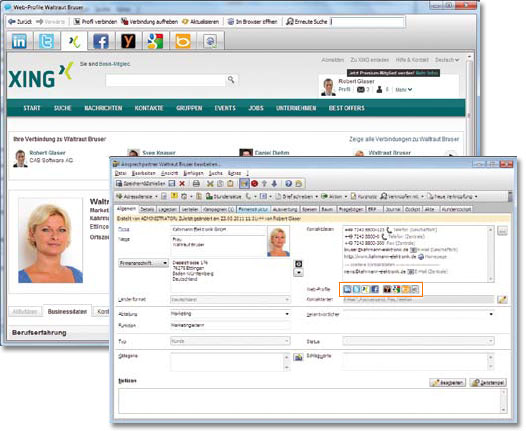Click the ellipsis button beside the Kontaktdaten list
Screen dimensions: 526x431
(502, 231)
